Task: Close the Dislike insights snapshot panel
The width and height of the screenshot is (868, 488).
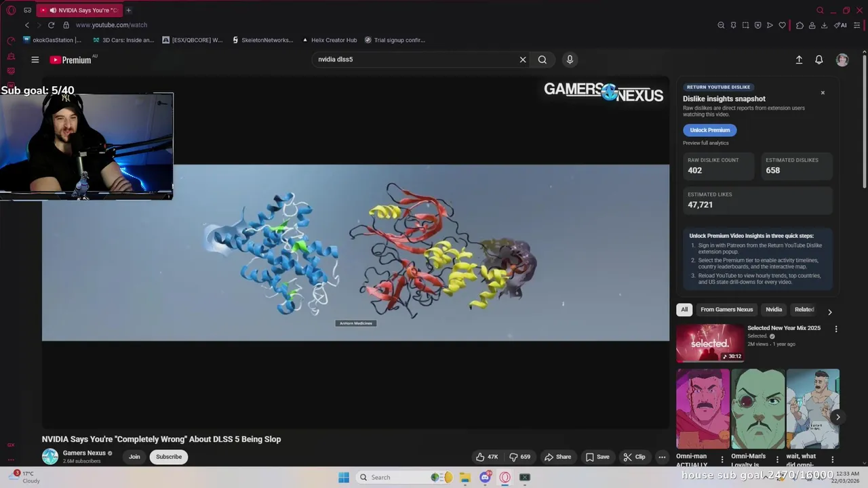Action: (823, 92)
